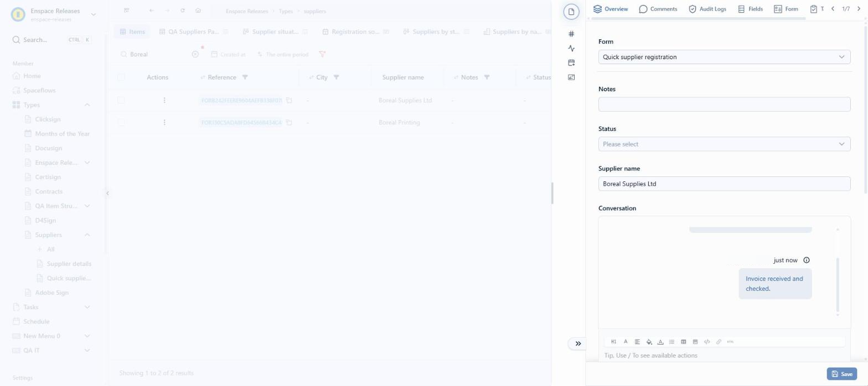Go to the next item arrow
The height and width of the screenshot is (386, 868).
[x=858, y=9]
